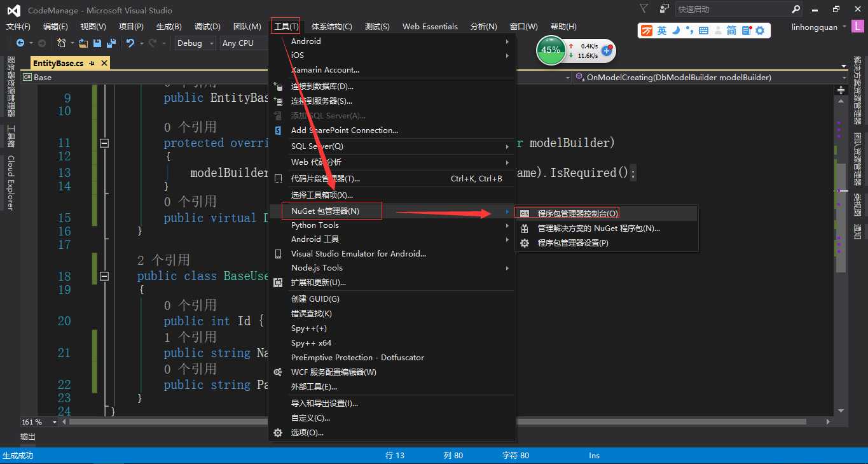The height and width of the screenshot is (464, 868).
Task: Click the Open File folder icon
Action: click(84, 43)
